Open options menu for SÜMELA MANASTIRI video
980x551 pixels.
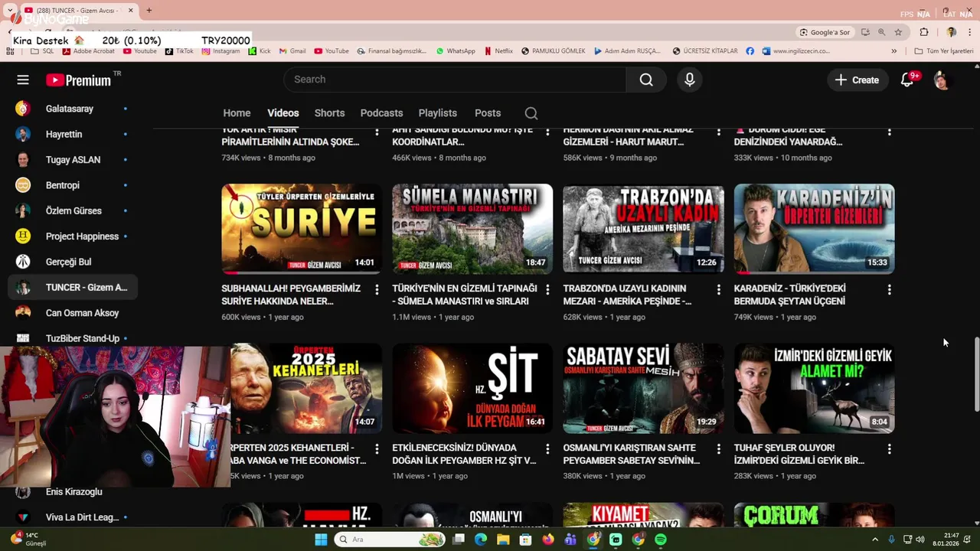(547, 289)
